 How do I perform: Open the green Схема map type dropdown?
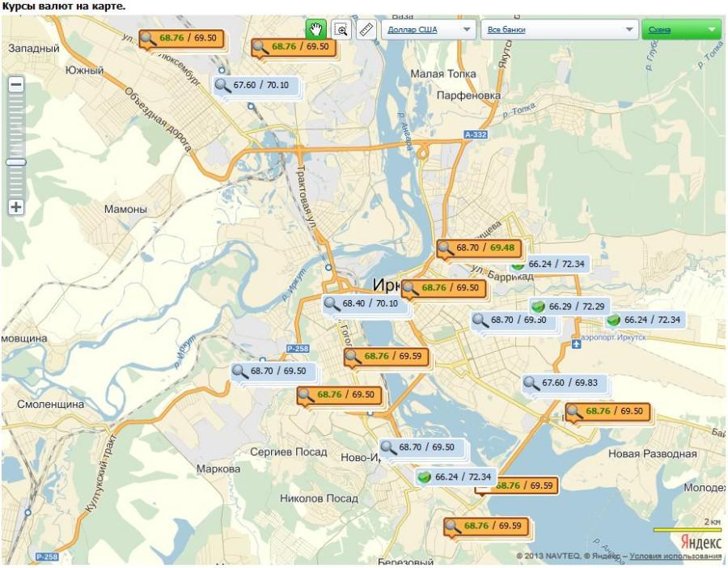(x=680, y=30)
